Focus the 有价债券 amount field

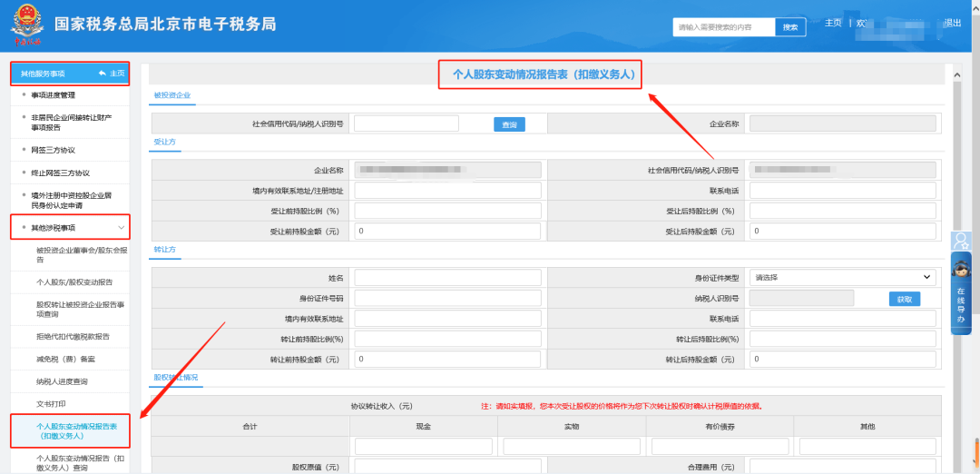pos(720,447)
